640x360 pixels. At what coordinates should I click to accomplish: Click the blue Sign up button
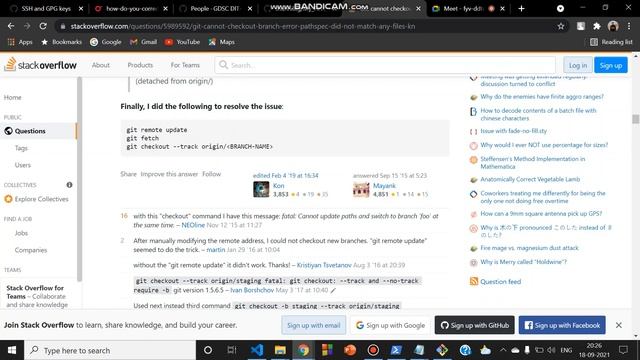611,65
